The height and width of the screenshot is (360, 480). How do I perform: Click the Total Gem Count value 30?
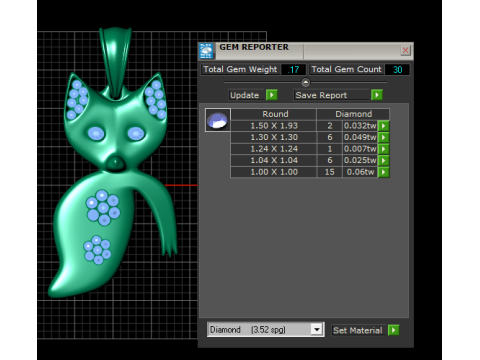coord(397,70)
